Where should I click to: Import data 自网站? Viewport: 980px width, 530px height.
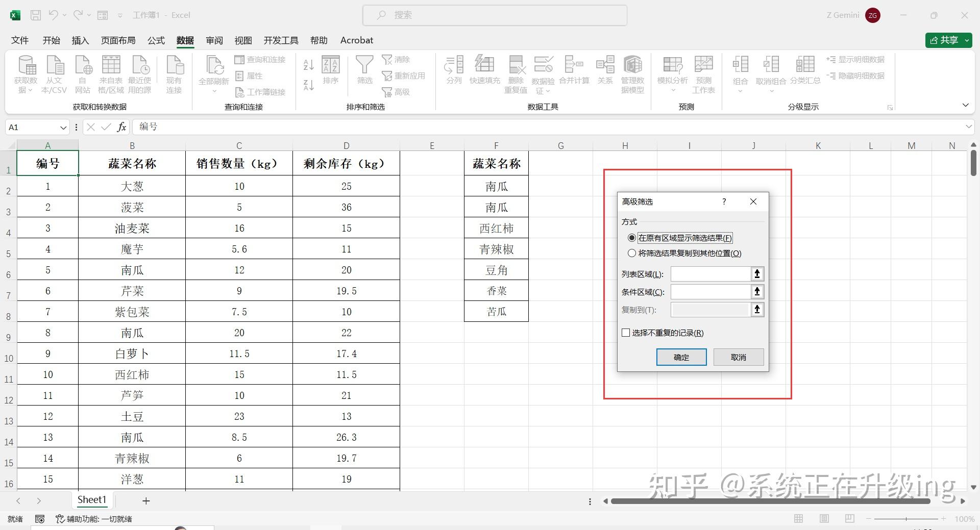83,74
